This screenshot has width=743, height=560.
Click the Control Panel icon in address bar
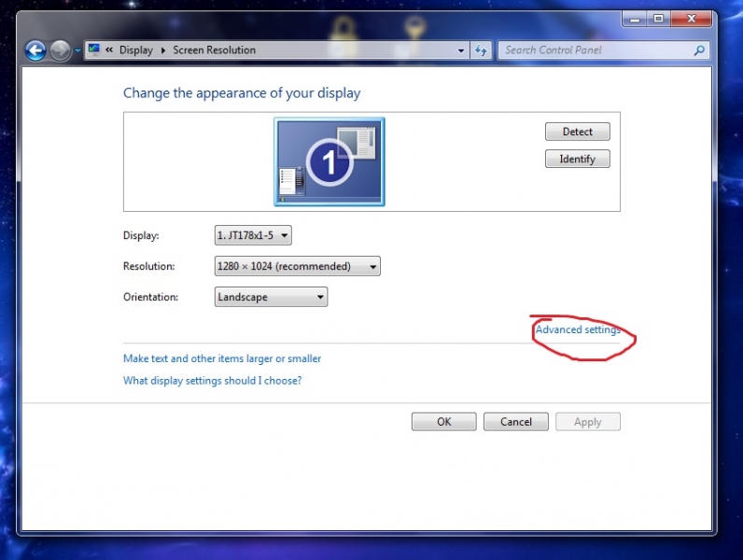[94, 50]
